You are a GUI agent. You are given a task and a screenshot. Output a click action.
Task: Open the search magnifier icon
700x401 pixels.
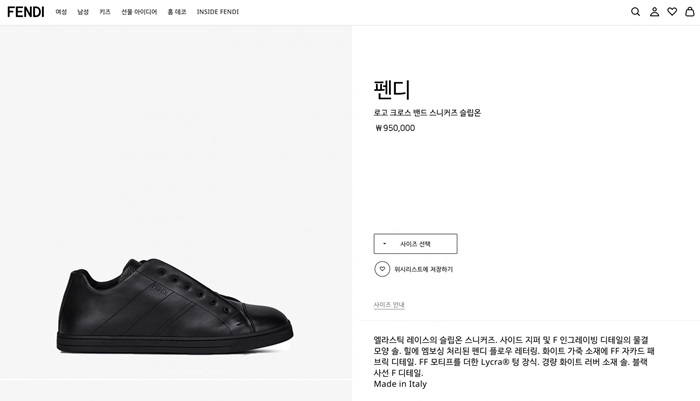pyautogui.click(x=635, y=12)
